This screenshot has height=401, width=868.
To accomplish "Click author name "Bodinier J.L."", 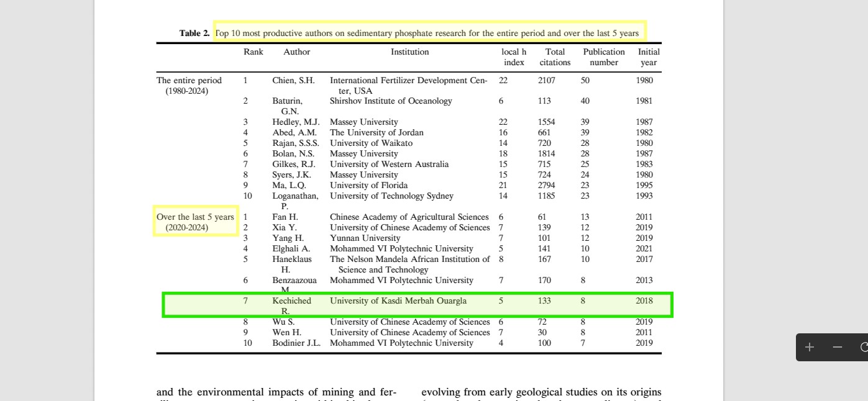I will (296, 343).
